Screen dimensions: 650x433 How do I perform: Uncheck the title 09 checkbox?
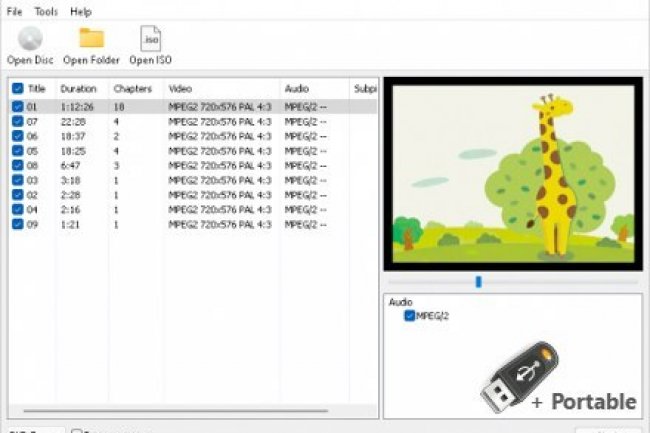(x=18, y=225)
